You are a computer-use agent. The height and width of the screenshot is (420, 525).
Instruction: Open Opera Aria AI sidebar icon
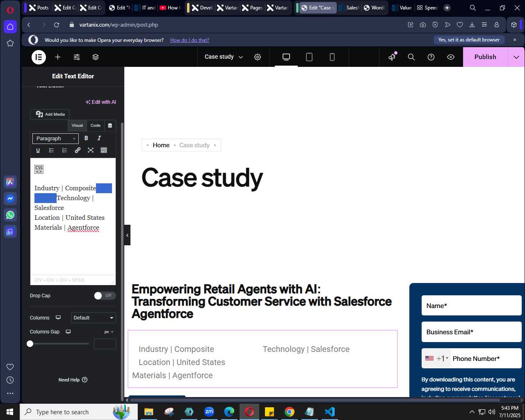point(10,182)
